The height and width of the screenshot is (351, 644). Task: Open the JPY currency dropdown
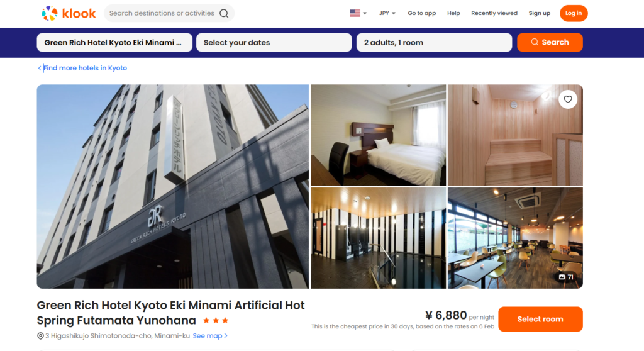pyautogui.click(x=387, y=13)
